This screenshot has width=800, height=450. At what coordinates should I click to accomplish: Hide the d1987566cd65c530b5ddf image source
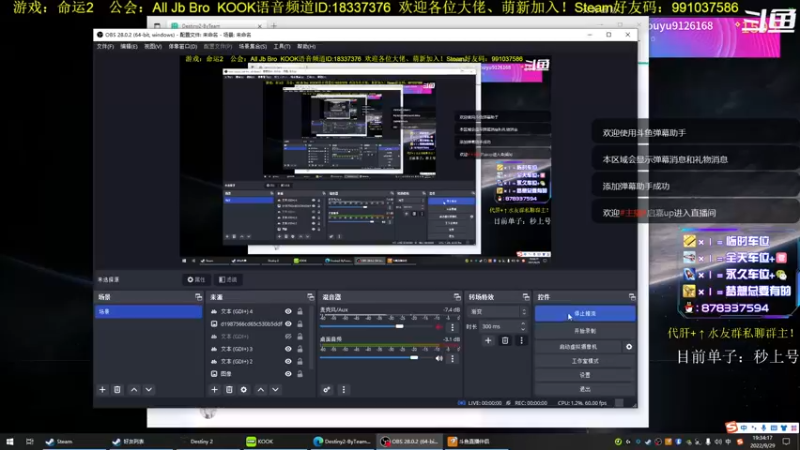288,324
